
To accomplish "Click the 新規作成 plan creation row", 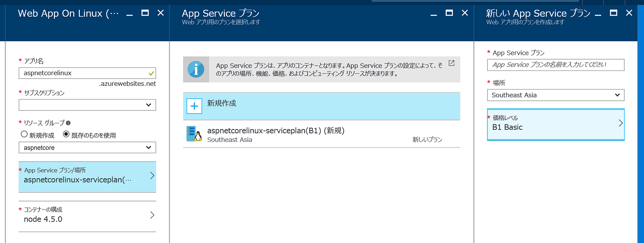I will [x=322, y=106].
